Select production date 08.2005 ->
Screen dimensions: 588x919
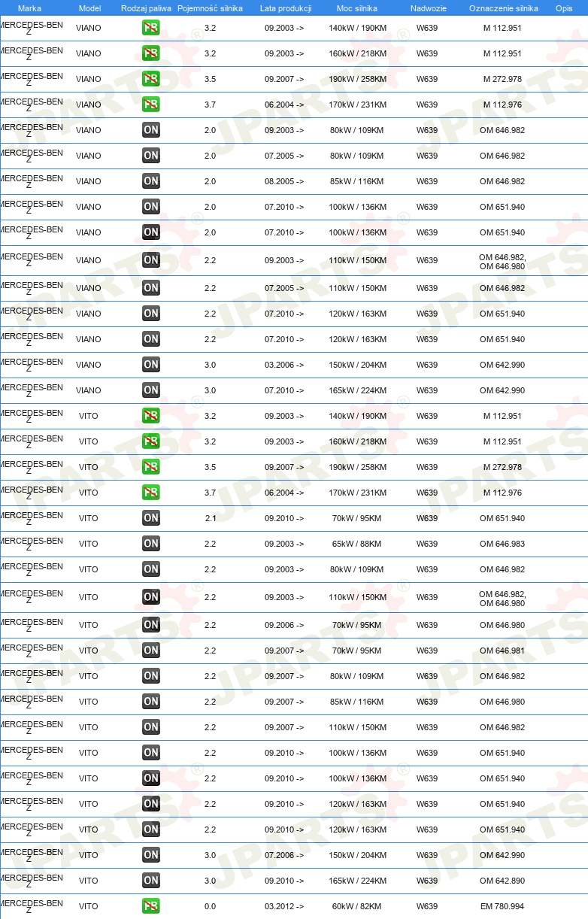point(284,181)
